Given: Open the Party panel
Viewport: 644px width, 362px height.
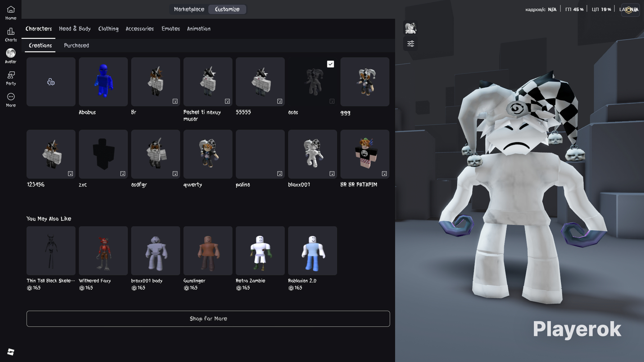Looking at the screenshot, I should tap(11, 78).
